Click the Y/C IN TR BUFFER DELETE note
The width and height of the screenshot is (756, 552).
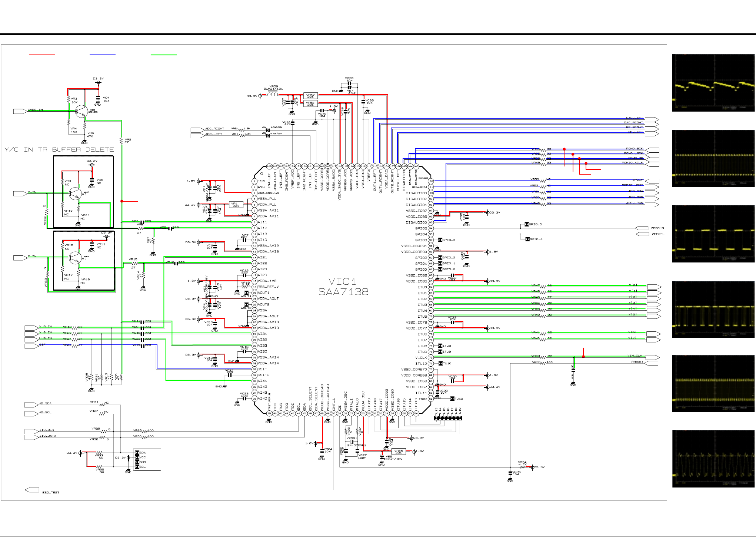coord(59,149)
